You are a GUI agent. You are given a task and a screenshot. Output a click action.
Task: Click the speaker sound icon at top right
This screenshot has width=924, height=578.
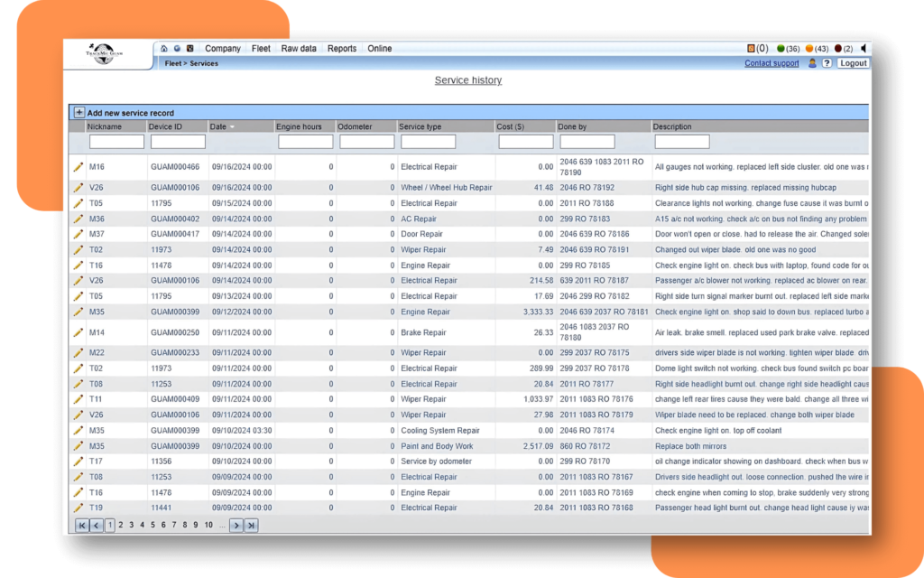click(864, 48)
